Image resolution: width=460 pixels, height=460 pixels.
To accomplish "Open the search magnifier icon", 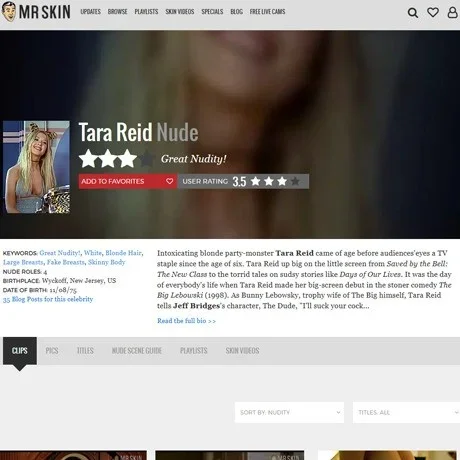I will point(413,13).
